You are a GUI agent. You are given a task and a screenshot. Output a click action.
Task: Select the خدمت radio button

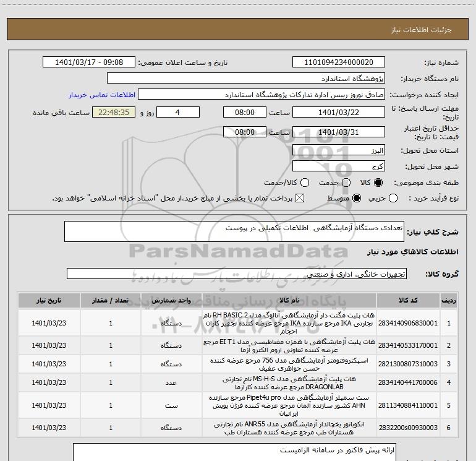tap(346, 183)
